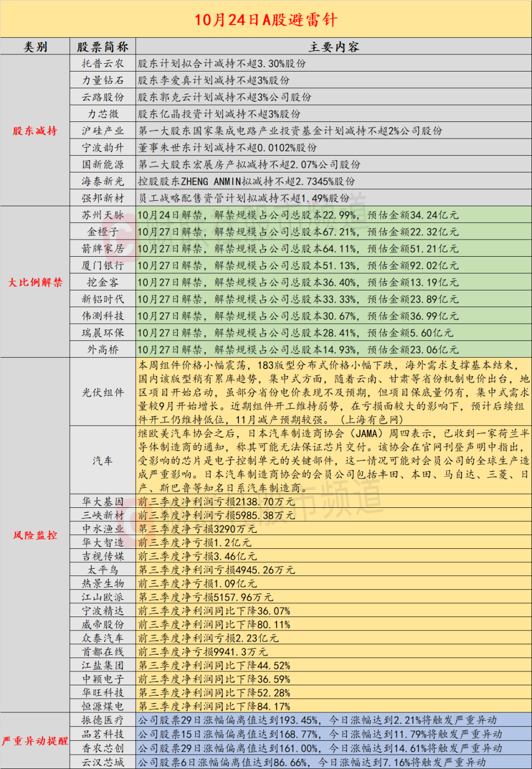Select stock name 华大智造
532x769 pixels.
[x=103, y=542]
